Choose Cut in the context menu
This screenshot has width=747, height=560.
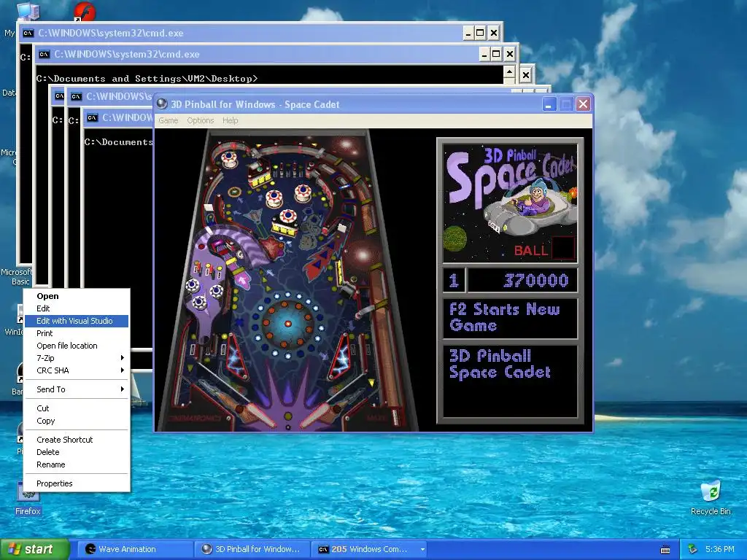(x=76, y=408)
